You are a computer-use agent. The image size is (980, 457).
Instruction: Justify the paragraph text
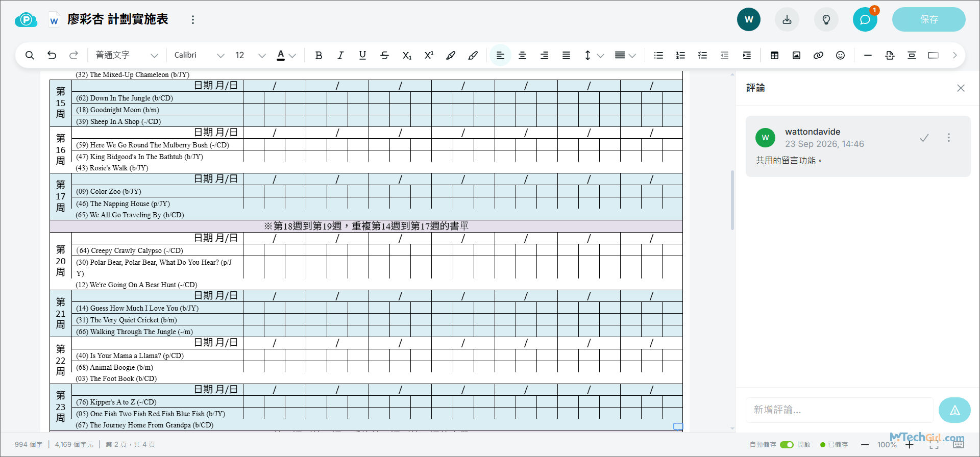coord(566,55)
